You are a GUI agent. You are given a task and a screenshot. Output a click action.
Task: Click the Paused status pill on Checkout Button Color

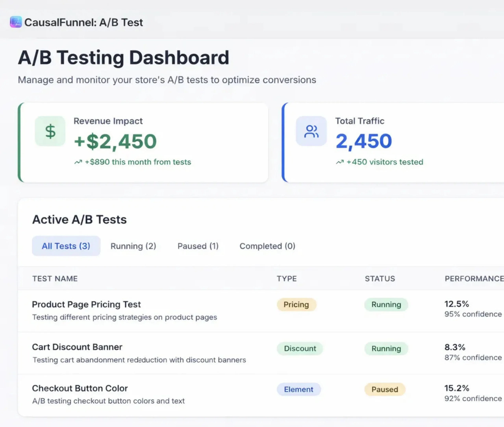click(x=385, y=389)
